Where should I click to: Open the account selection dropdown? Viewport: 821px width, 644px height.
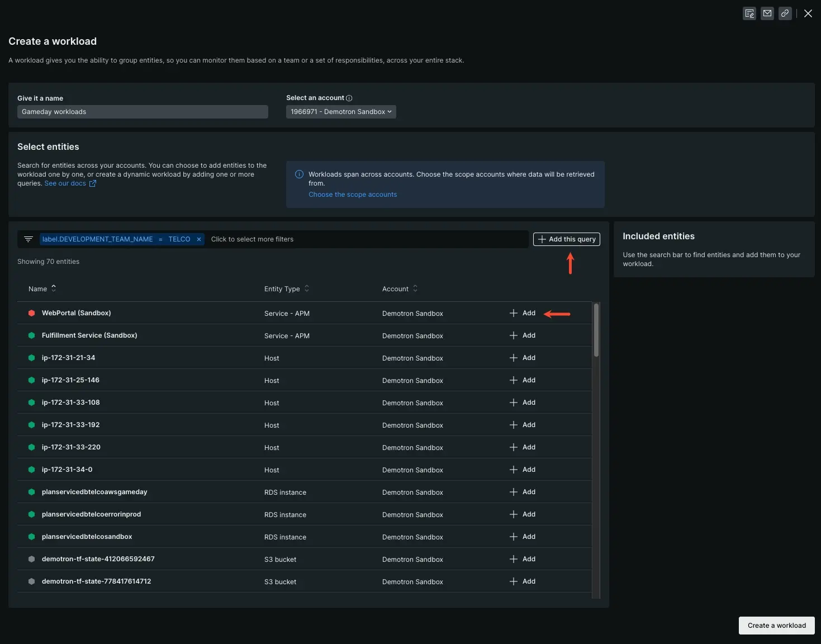[x=341, y=112]
